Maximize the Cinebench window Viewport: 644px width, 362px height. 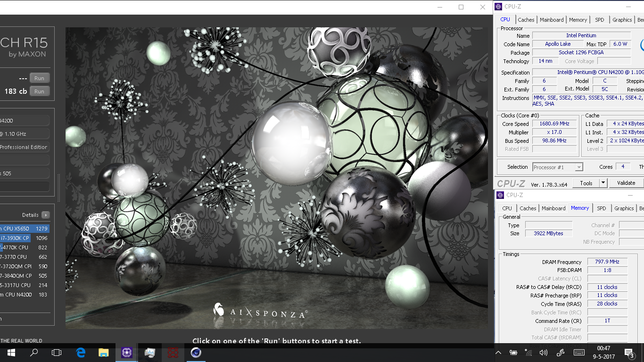[461, 7]
